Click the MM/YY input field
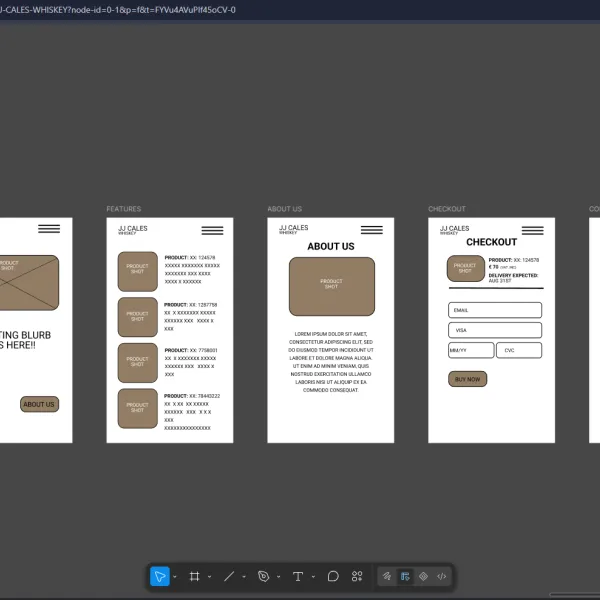 (471, 350)
